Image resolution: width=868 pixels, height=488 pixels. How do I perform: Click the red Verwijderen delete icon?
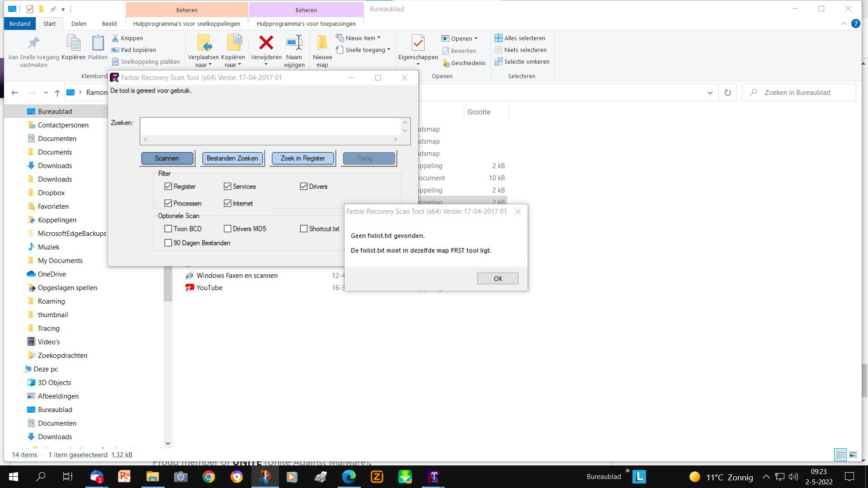pos(266,43)
